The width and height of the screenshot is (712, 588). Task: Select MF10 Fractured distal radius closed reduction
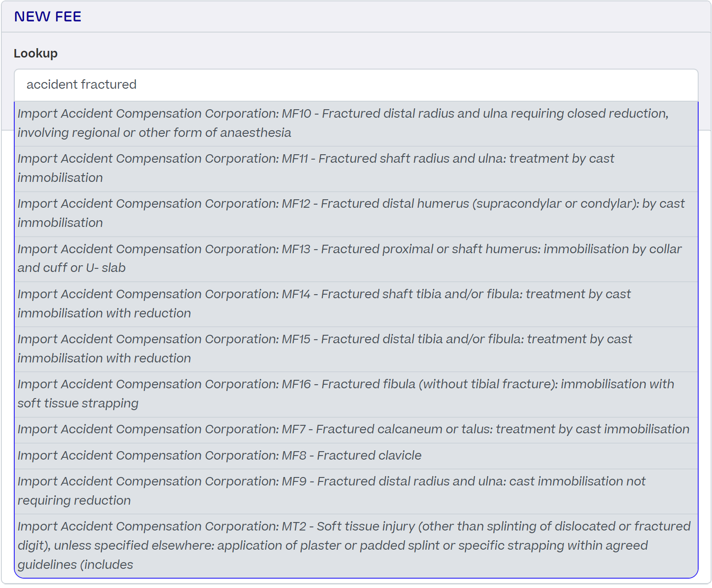[x=356, y=123]
